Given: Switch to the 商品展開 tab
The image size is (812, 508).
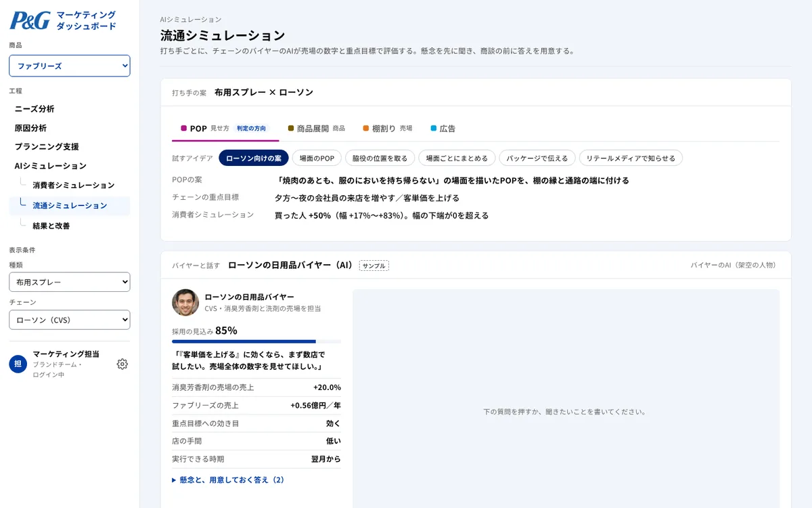Looking at the screenshot, I should pyautogui.click(x=316, y=128).
